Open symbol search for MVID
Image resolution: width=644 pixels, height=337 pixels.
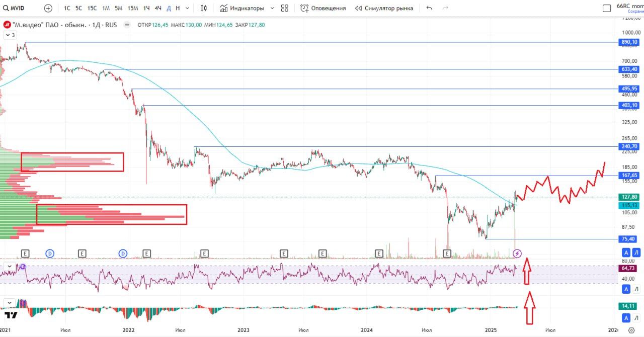(x=14, y=8)
